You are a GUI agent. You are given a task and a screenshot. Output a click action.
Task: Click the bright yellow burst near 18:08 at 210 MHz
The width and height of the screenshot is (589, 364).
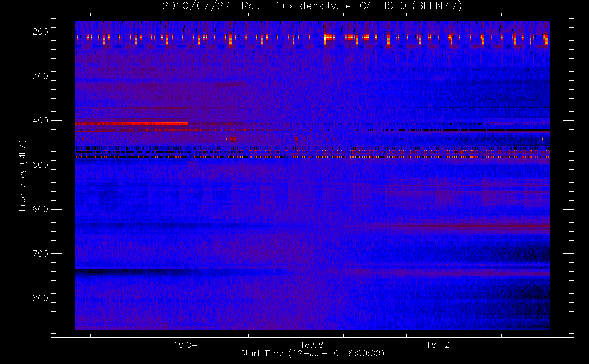(329, 37)
